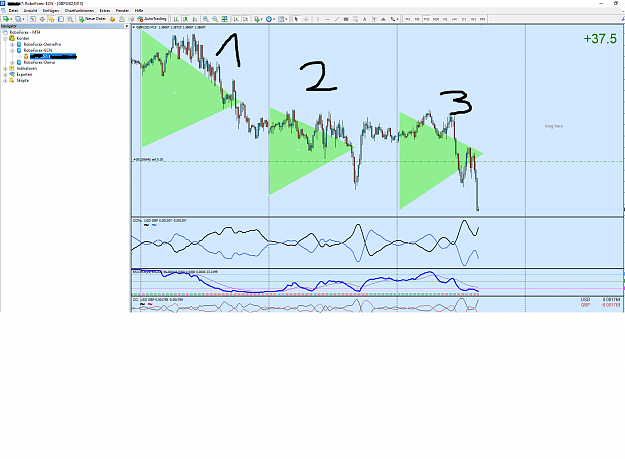Switch chart to W1 timeframe
The height and width of the screenshot is (459, 625).
[474, 19]
